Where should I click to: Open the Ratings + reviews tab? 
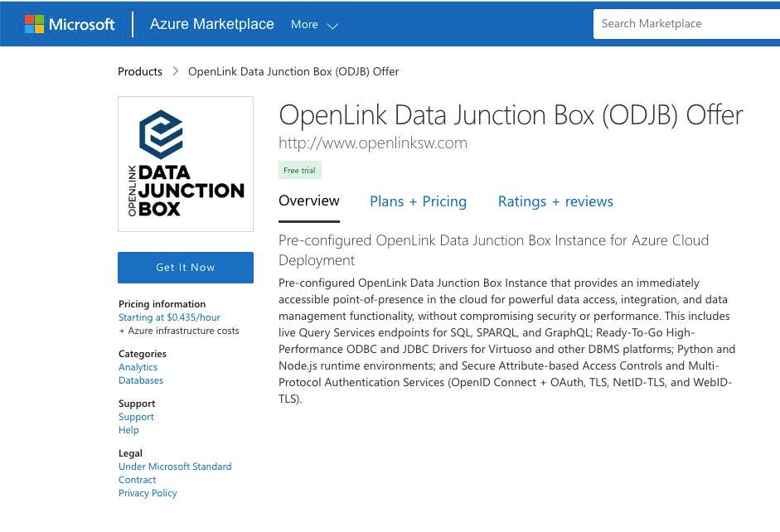point(555,201)
